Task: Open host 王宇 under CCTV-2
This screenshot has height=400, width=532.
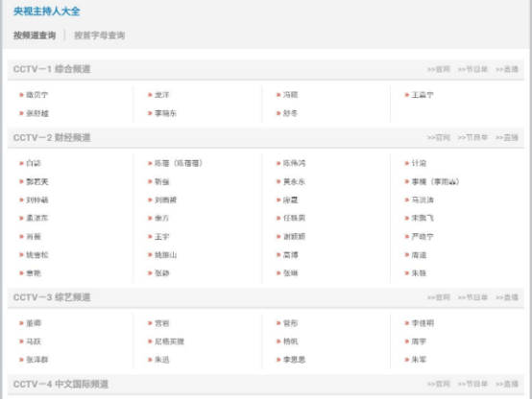Action: (162, 237)
